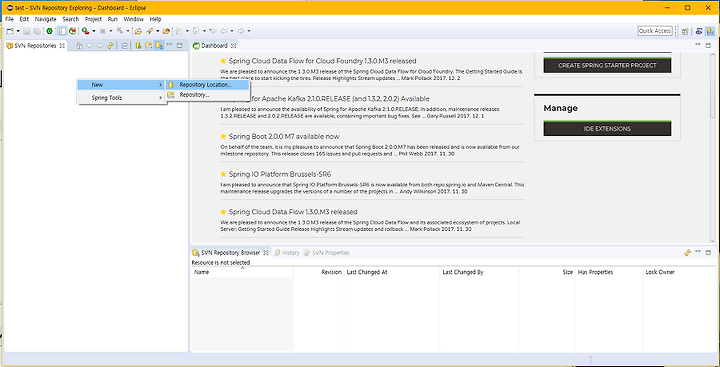The image size is (720, 367).
Task: Click the Open Perspective icon
Action: click(685, 31)
